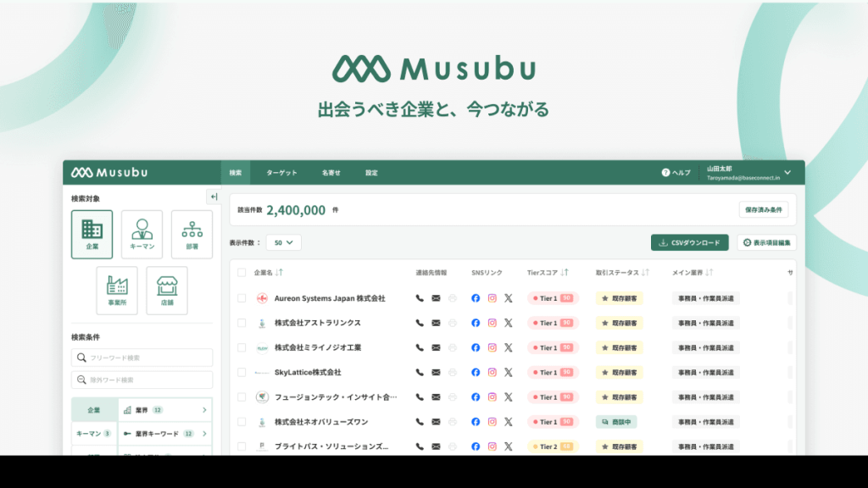Select the キーマン search target

[x=142, y=234]
